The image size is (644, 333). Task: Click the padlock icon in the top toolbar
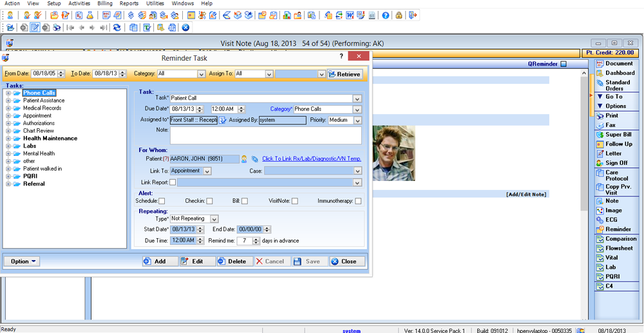(x=399, y=15)
